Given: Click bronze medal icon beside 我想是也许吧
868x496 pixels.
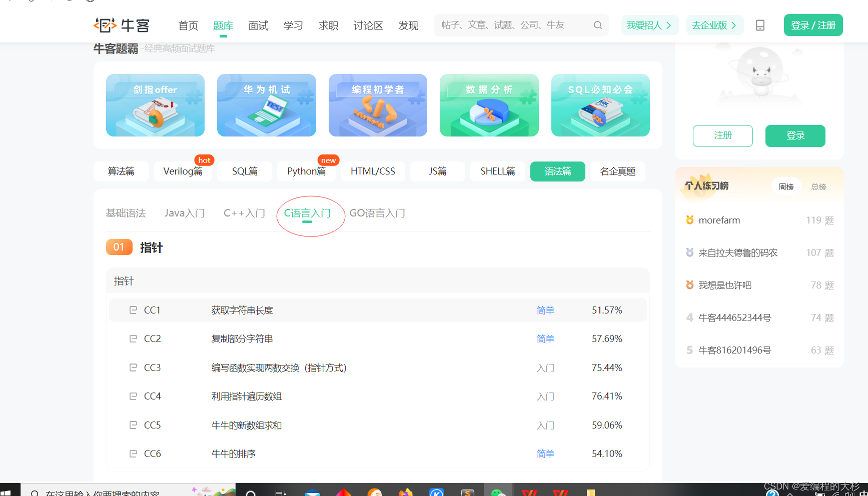Looking at the screenshot, I should point(689,285).
